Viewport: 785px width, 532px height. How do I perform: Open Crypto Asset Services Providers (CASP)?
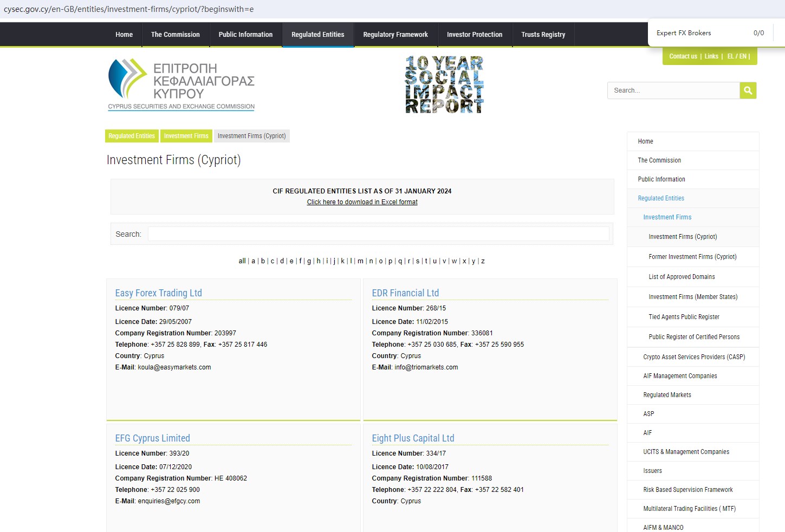tap(693, 357)
